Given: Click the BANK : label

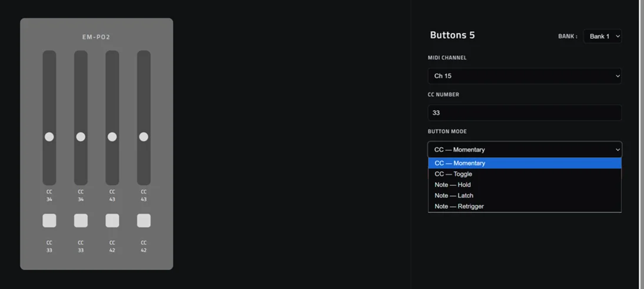Looking at the screenshot, I should click(x=567, y=36).
